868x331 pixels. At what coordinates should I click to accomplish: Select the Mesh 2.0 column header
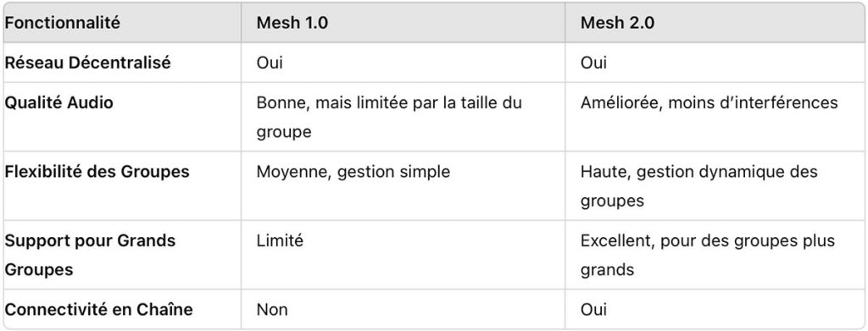(617, 23)
